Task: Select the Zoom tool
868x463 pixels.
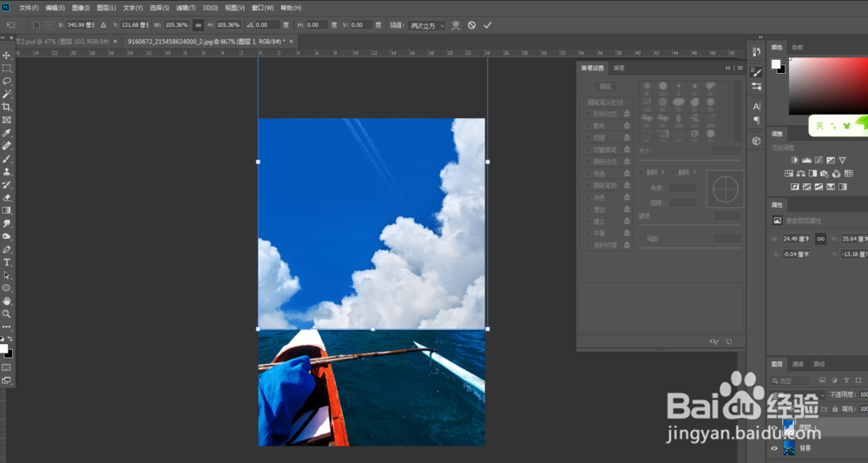Action: [x=7, y=314]
